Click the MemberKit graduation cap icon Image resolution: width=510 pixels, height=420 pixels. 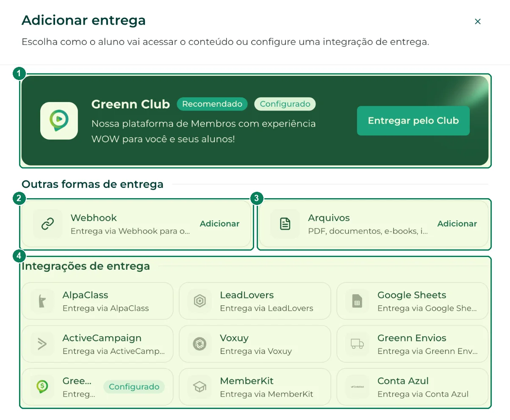(x=200, y=387)
